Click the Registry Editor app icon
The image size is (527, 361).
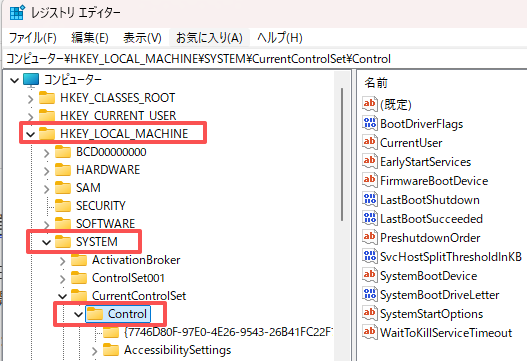pyautogui.click(x=16, y=13)
